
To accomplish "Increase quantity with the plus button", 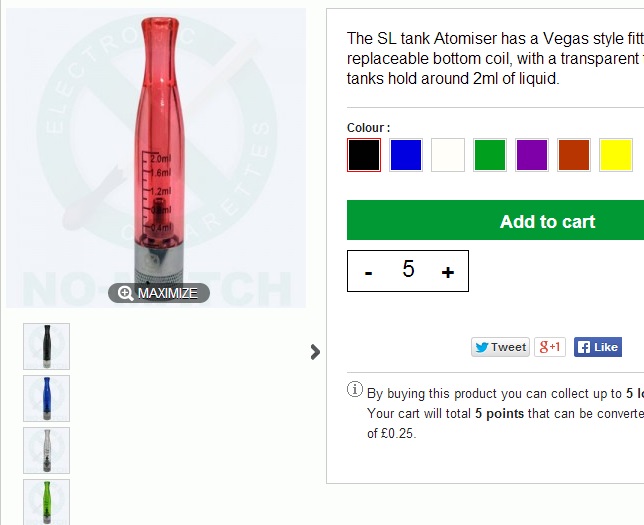I will 448,272.
